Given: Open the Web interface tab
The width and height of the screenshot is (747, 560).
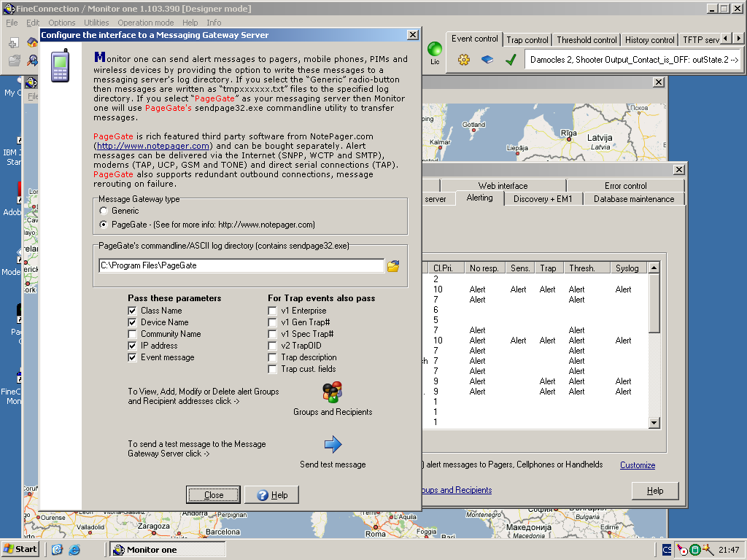Looking at the screenshot, I should [503, 186].
